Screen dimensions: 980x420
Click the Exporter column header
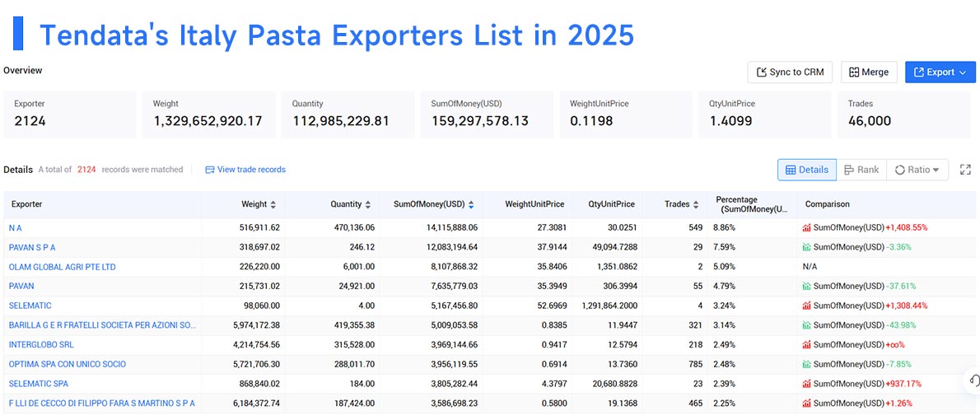coord(27,204)
